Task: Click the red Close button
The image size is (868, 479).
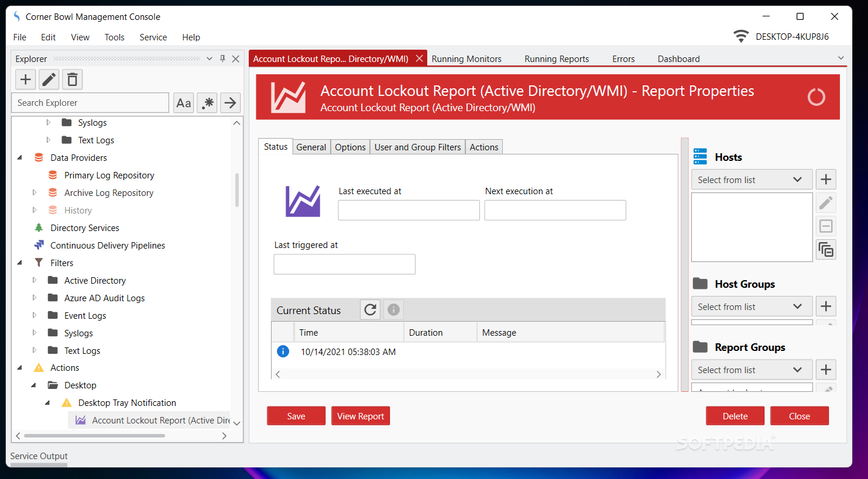Action: point(800,416)
